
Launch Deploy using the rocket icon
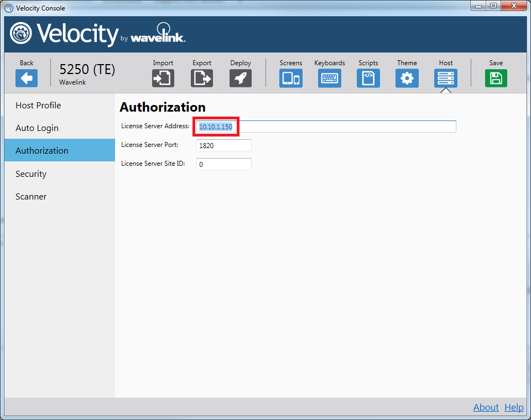point(240,78)
